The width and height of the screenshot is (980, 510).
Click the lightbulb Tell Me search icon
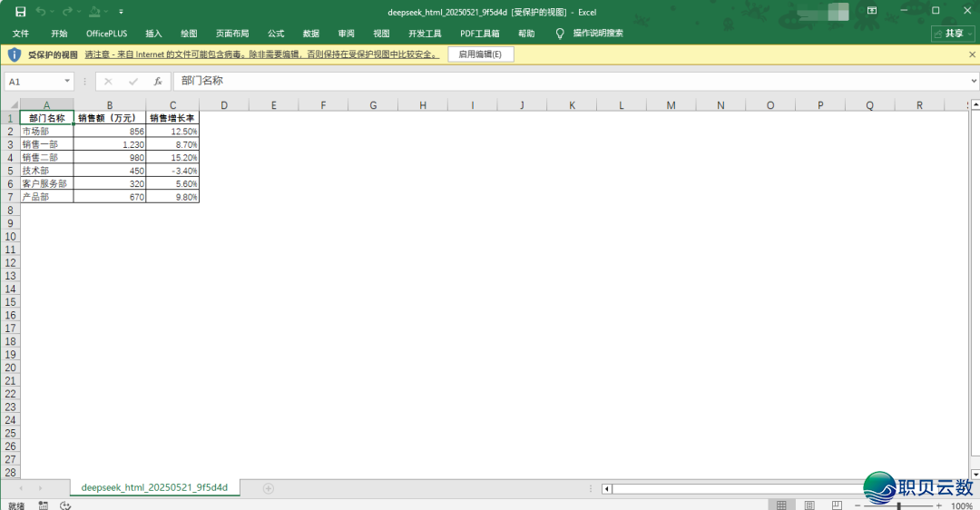click(560, 34)
